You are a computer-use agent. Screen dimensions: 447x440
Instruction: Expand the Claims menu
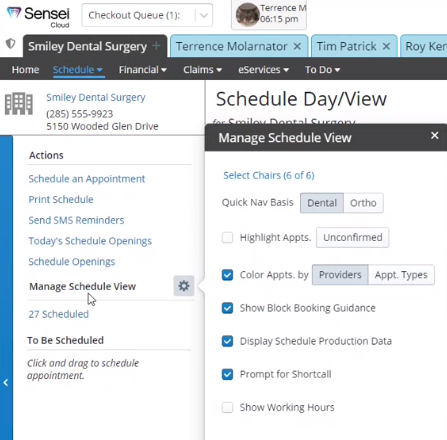tap(202, 70)
